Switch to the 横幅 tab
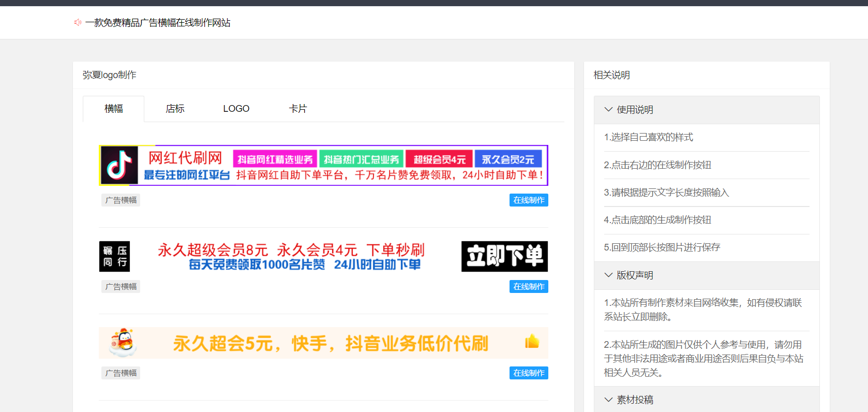Screen dimensions: 868x412 point(113,109)
